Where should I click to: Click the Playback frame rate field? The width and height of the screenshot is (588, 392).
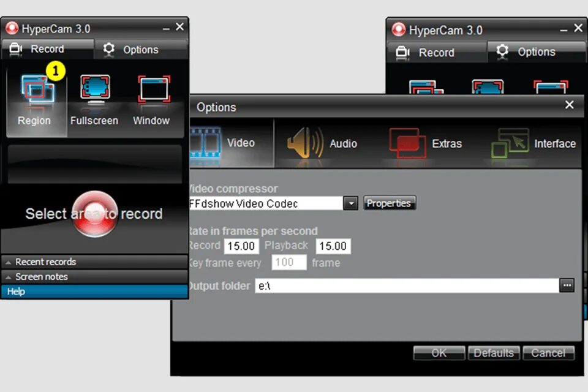tap(333, 246)
